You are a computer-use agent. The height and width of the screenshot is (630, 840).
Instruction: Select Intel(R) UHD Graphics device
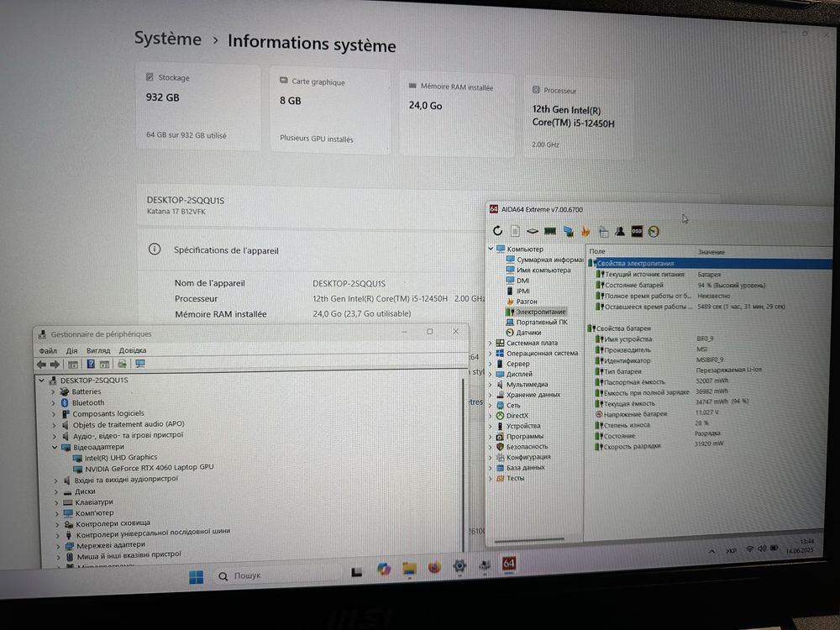[x=120, y=458]
